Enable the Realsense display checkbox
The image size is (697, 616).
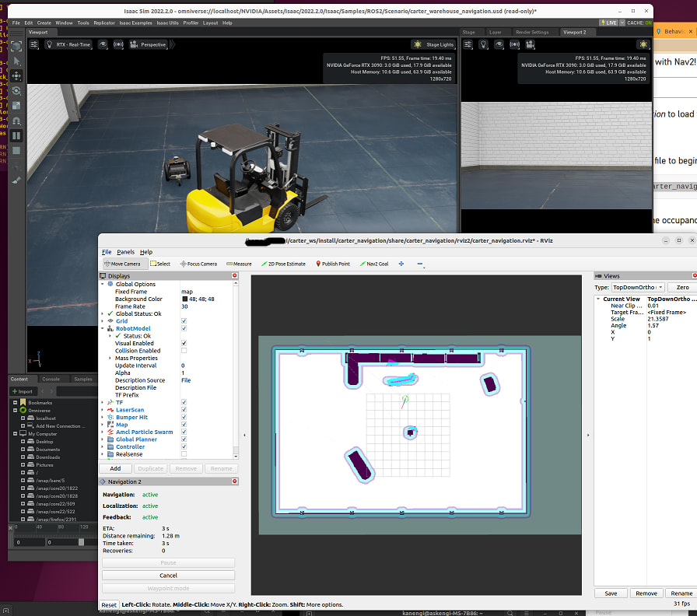click(184, 454)
